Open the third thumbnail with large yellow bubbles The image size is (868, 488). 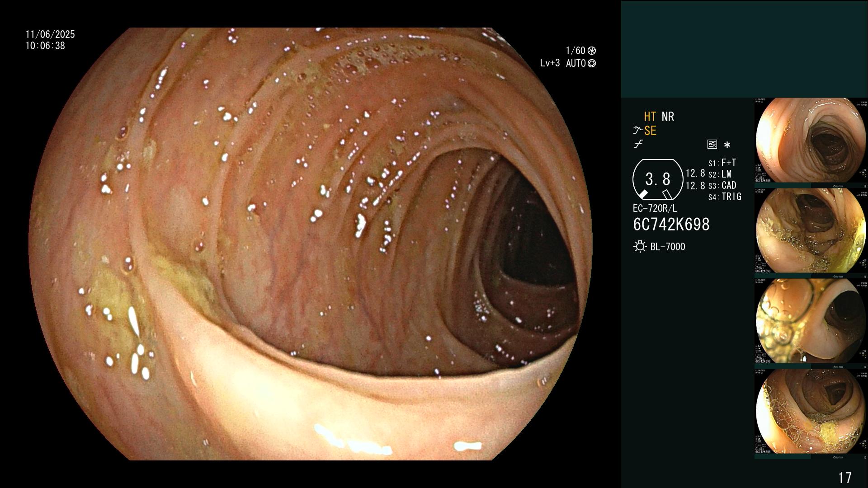(811, 321)
